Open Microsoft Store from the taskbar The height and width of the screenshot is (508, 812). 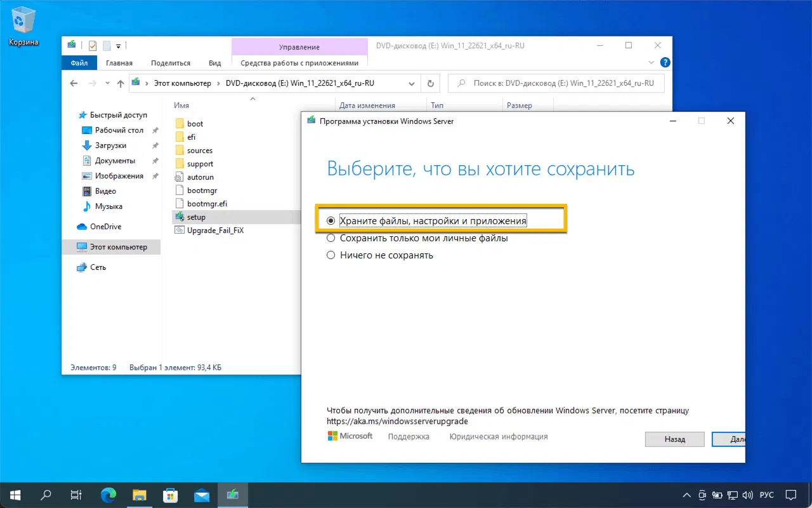click(x=171, y=495)
